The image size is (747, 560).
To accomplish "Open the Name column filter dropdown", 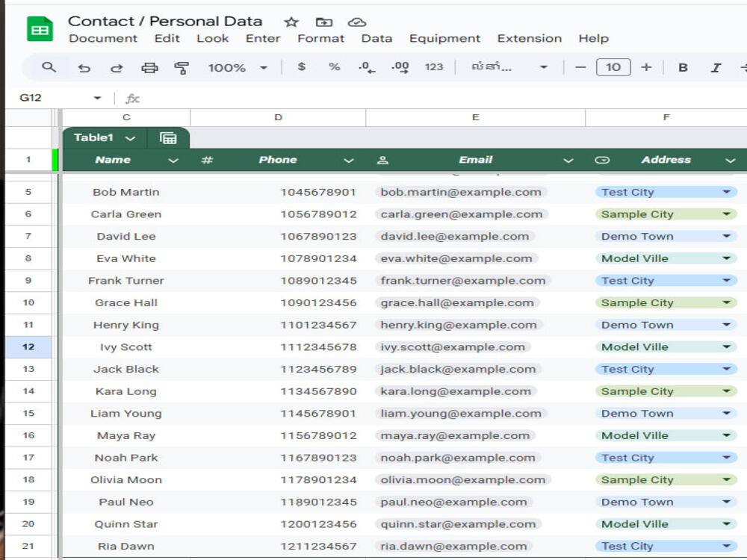I will (x=173, y=161).
